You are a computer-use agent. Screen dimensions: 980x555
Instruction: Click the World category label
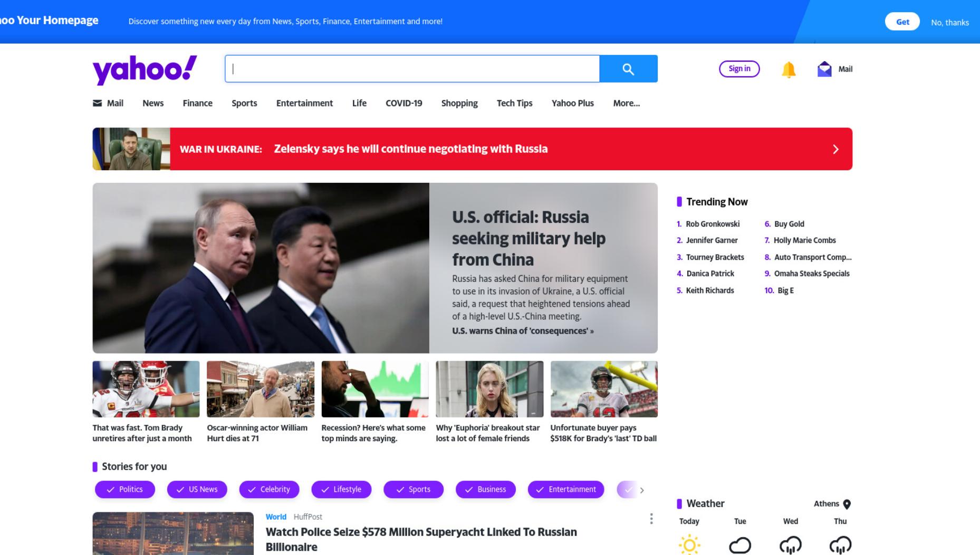pos(276,517)
